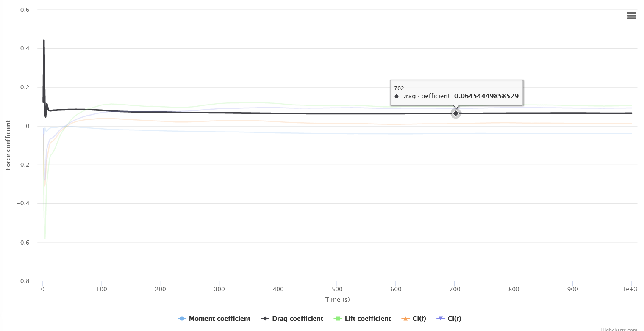Screen dimensions: 644x331
Task: Click the 500 tick label on the x-axis
Action: click(x=336, y=289)
